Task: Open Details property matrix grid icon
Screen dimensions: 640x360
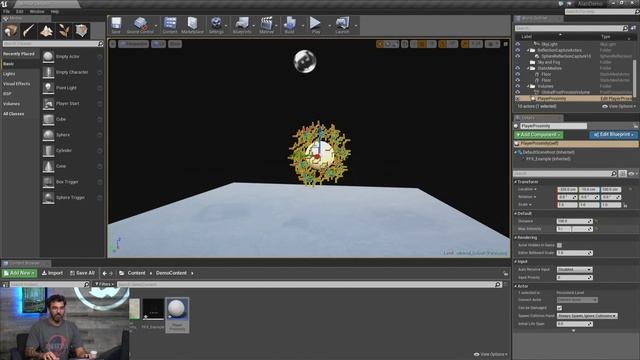Action: point(622,173)
